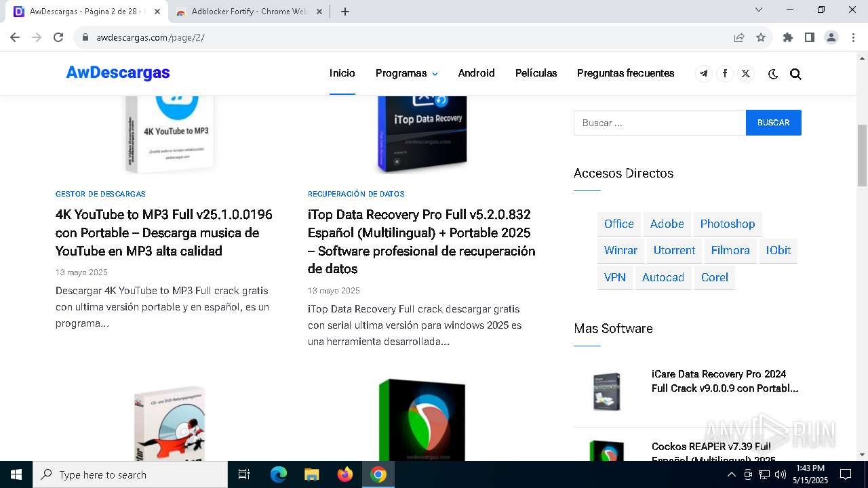868x488 pixels.
Task: Select the VPN shortcut tag
Action: pyautogui.click(x=615, y=277)
